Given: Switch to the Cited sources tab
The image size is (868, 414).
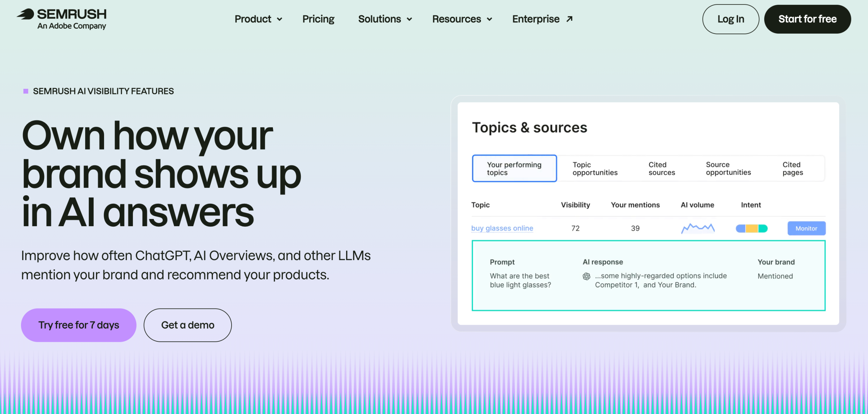Looking at the screenshot, I should pos(662,169).
